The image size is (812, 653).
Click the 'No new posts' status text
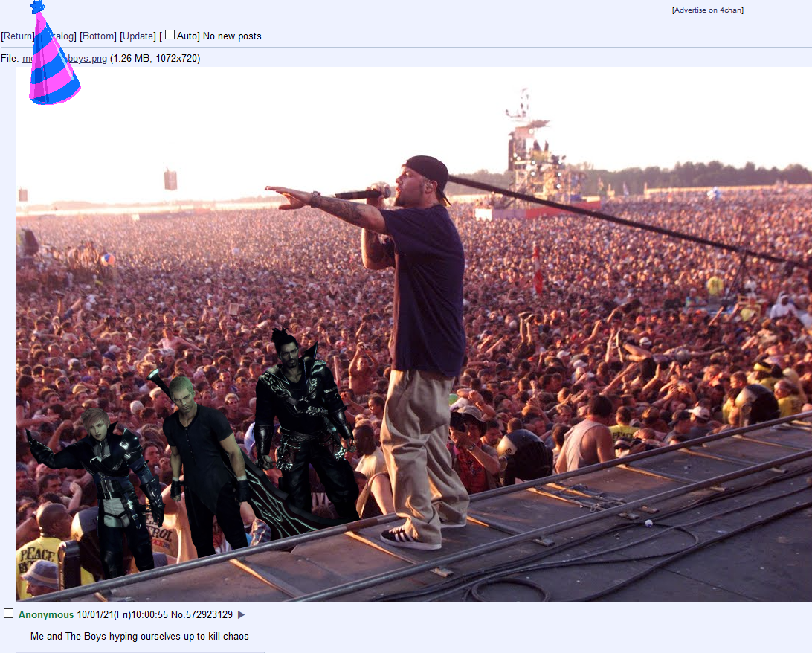click(232, 36)
